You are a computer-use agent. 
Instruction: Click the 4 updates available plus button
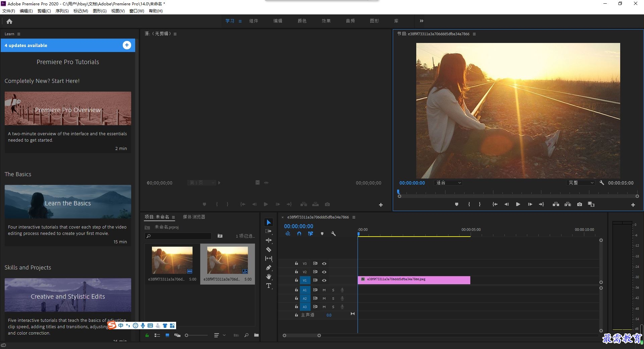click(x=127, y=45)
